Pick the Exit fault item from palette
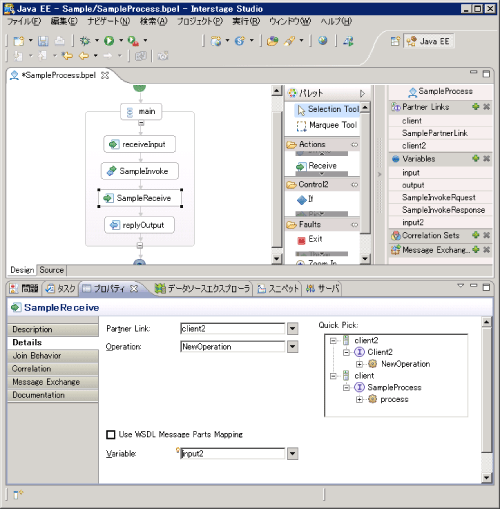The width and height of the screenshot is (500, 509). (310, 239)
